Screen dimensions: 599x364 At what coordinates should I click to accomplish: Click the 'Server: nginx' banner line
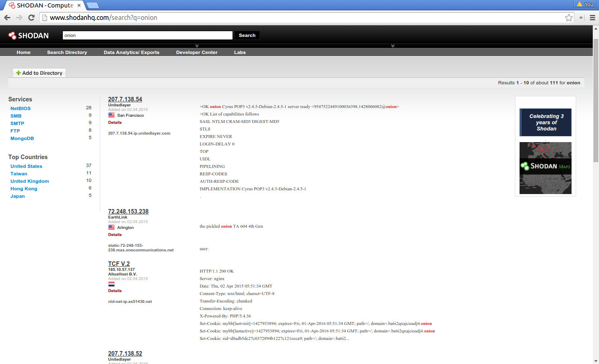click(212, 279)
